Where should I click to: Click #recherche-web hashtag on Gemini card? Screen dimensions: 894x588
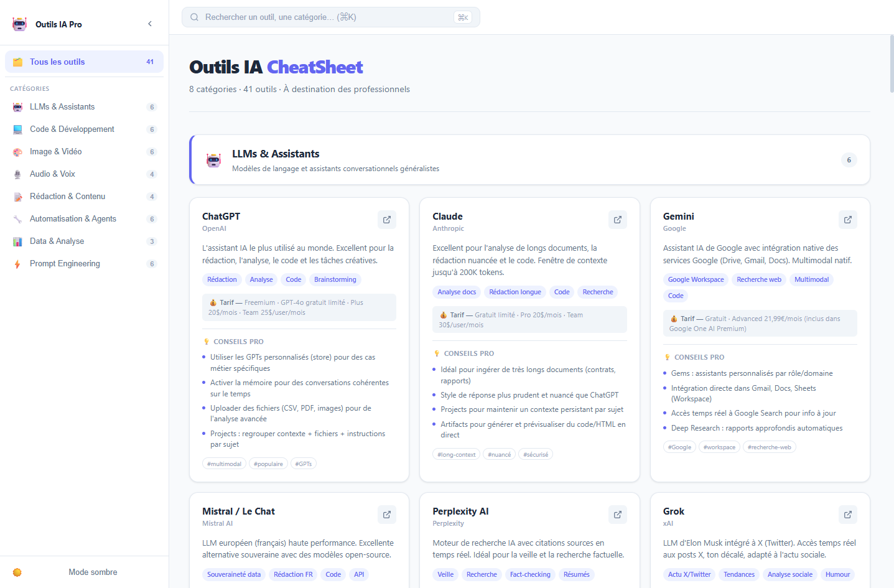coord(770,447)
